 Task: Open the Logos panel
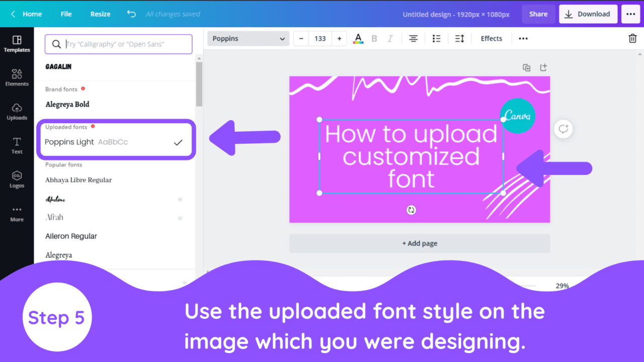(17, 179)
